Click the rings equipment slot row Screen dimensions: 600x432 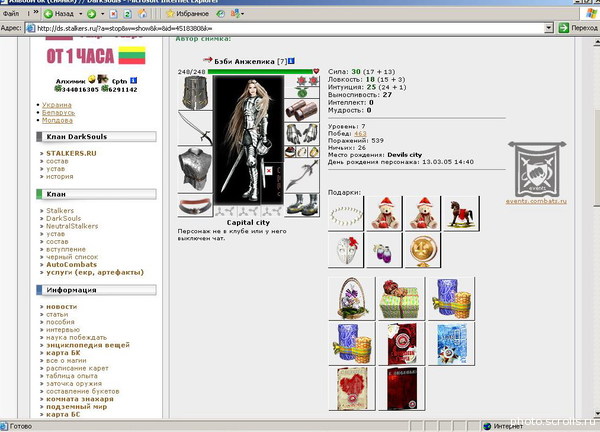[x=302, y=152]
